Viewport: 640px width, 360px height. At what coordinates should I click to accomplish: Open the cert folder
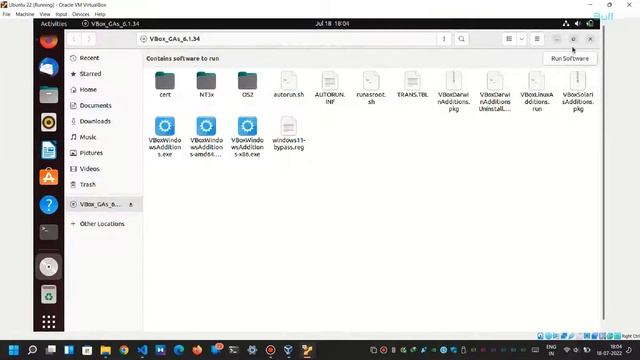tap(165, 84)
